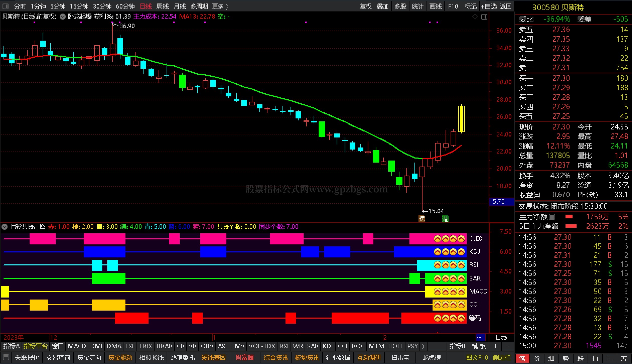Apply the VOL-TDX indicator
Viewport: 632px width, 364px height.
tap(262, 346)
